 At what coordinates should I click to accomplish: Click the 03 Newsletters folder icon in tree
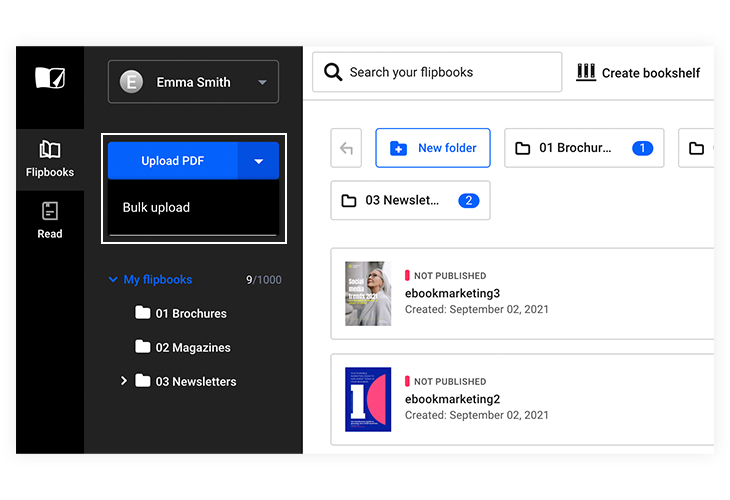[142, 380]
